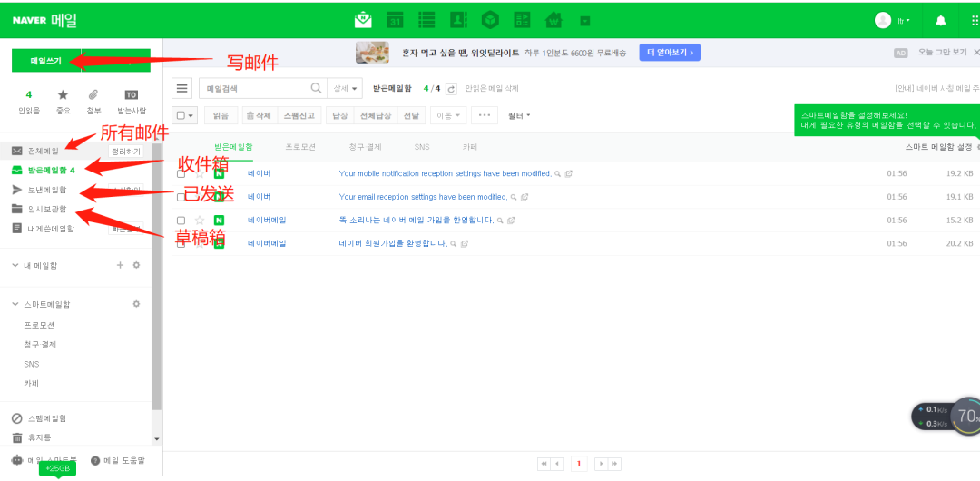Open the 스팸메일함 folder
This screenshot has width=980, height=481.
pos(47,417)
